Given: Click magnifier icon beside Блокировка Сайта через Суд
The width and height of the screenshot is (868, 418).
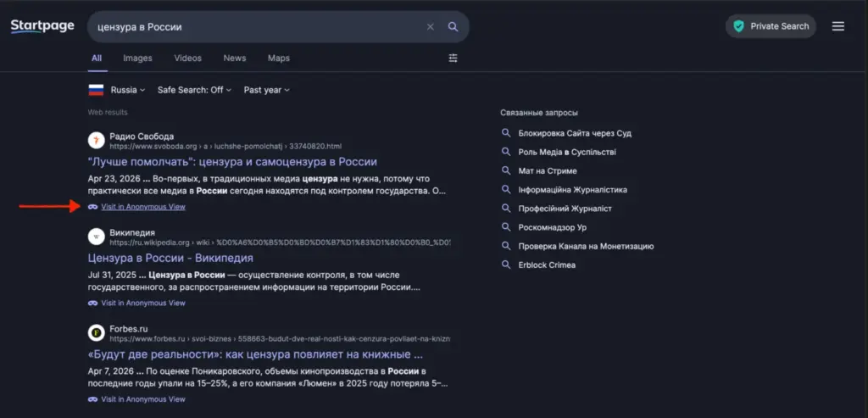Looking at the screenshot, I should (505, 133).
